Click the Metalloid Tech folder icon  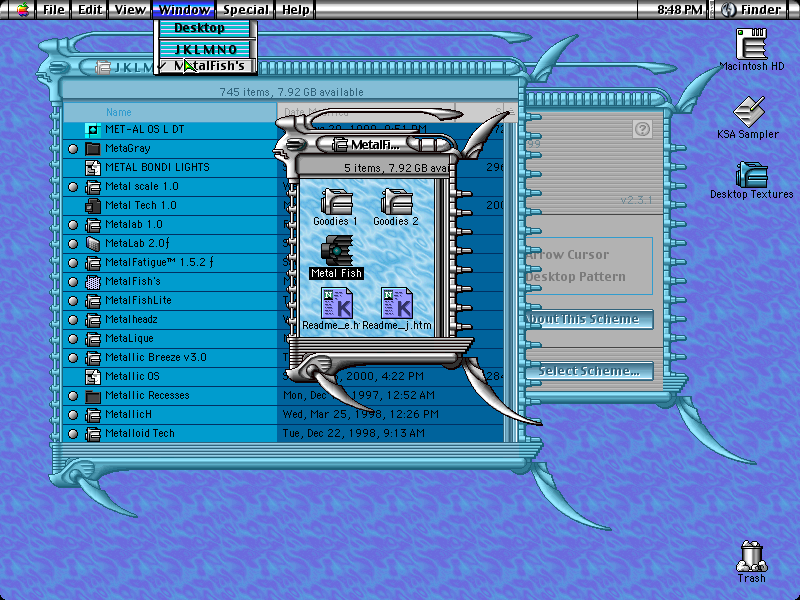tap(92, 434)
